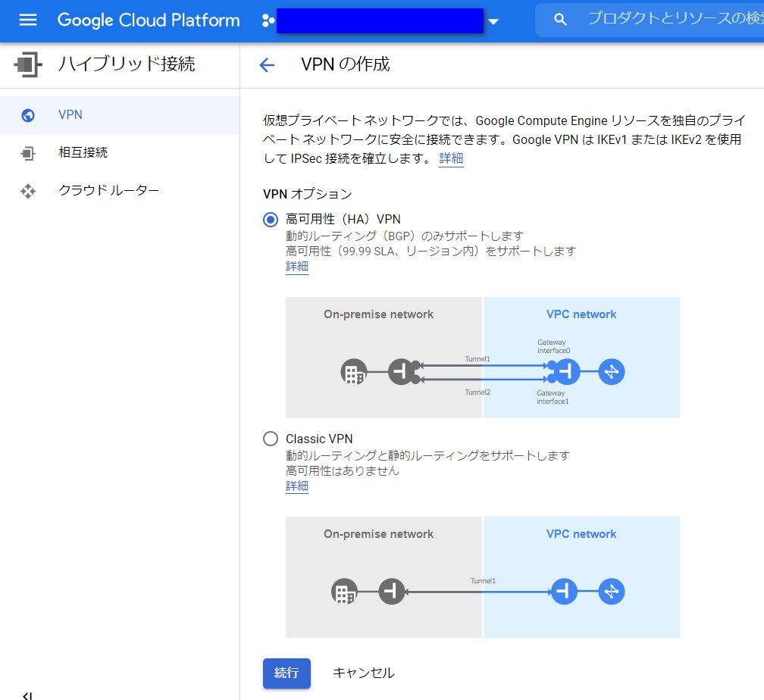Click the cloud router icon in HA diagram
Image resolution: width=764 pixels, height=700 pixels.
coord(612,372)
